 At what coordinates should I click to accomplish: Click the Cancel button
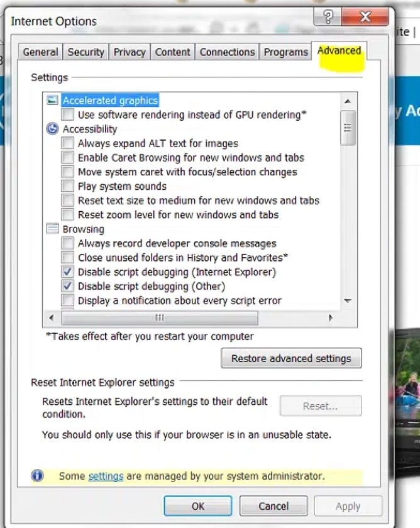[274, 506]
